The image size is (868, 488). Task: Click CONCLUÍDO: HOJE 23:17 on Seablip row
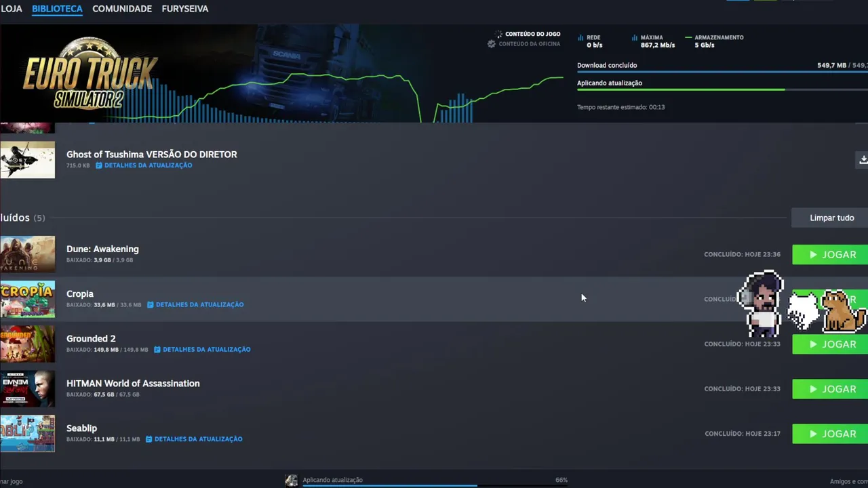tap(743, 434)
